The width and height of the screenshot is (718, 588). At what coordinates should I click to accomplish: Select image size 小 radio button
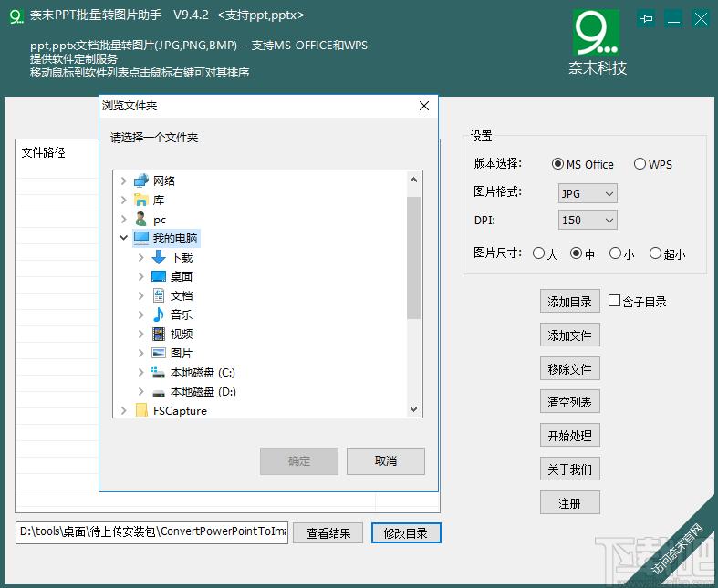(x=615, y=253)
